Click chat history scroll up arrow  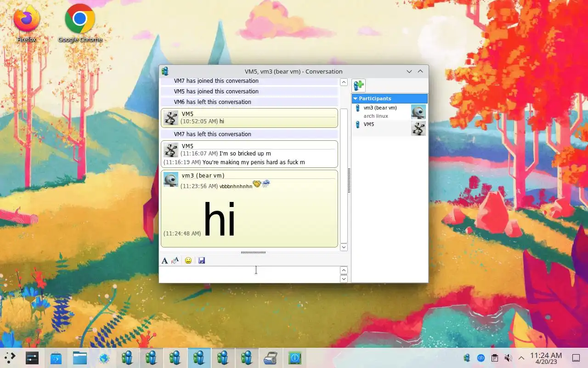[x=344, y=82]
